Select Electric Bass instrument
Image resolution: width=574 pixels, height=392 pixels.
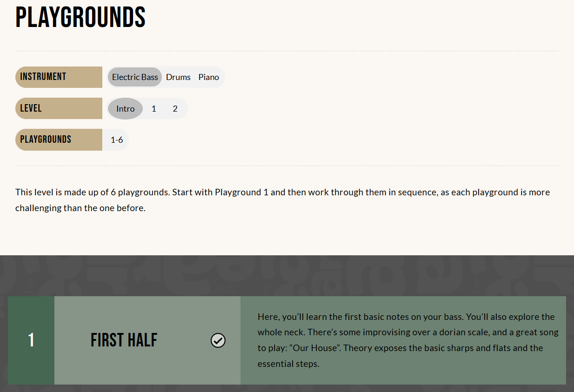click(x=135, y=77)
